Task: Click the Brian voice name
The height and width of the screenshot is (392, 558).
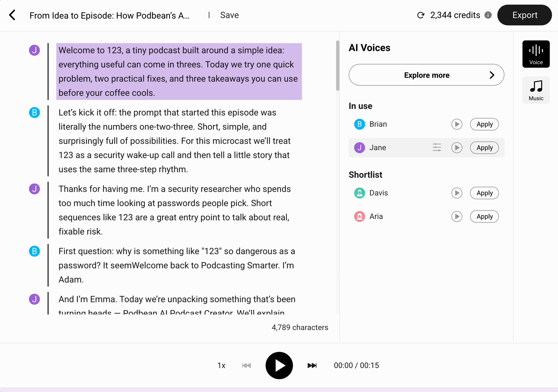Action: [x=378, y=124]
